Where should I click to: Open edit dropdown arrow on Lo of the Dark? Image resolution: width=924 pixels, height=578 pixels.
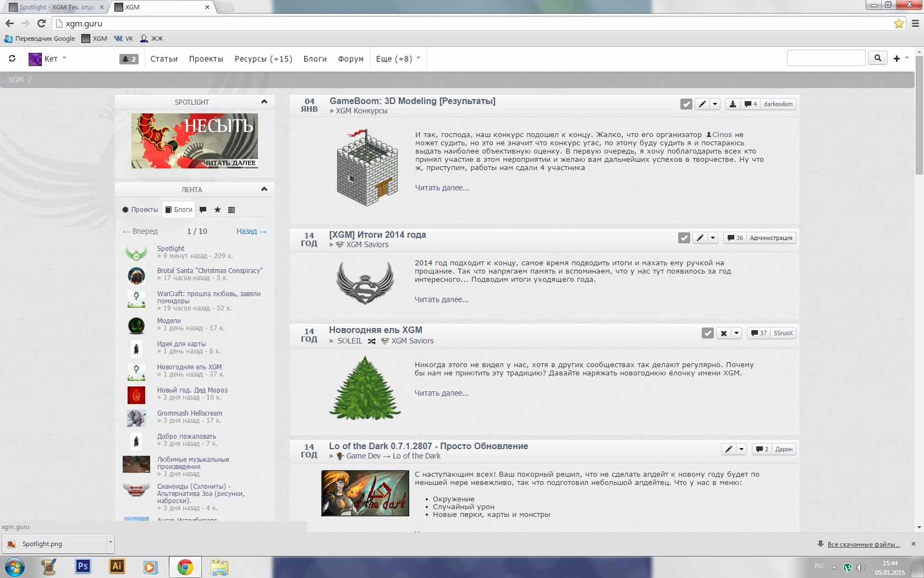coord(741,449)
